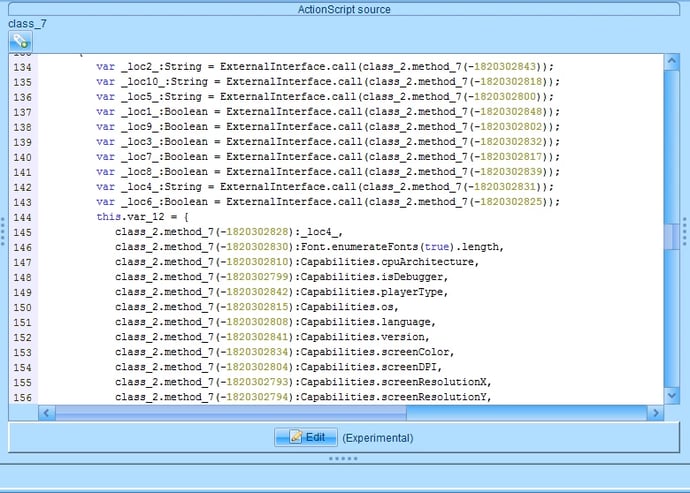Click the class_7 label
The height and width of the screenshot is (493, 690).
(x=28, y=23)
